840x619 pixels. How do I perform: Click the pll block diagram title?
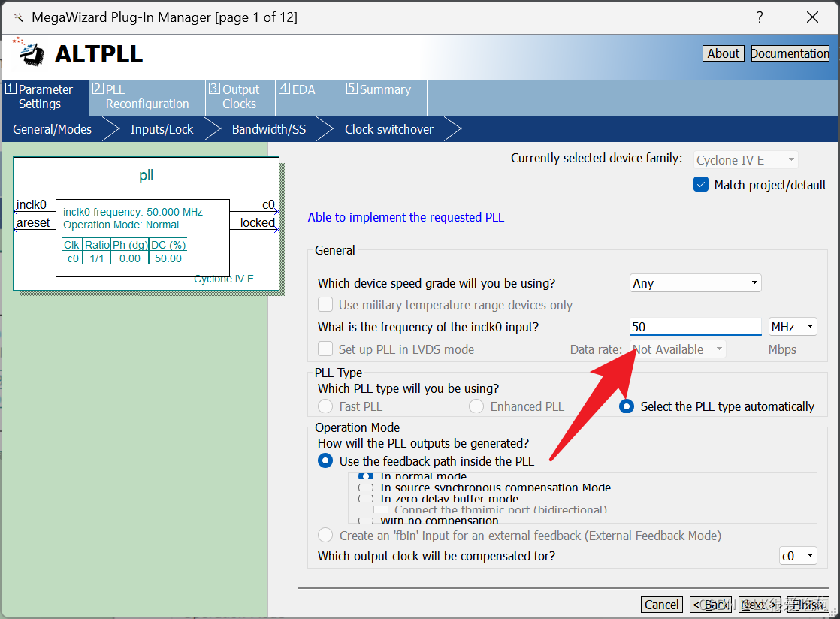147,175
